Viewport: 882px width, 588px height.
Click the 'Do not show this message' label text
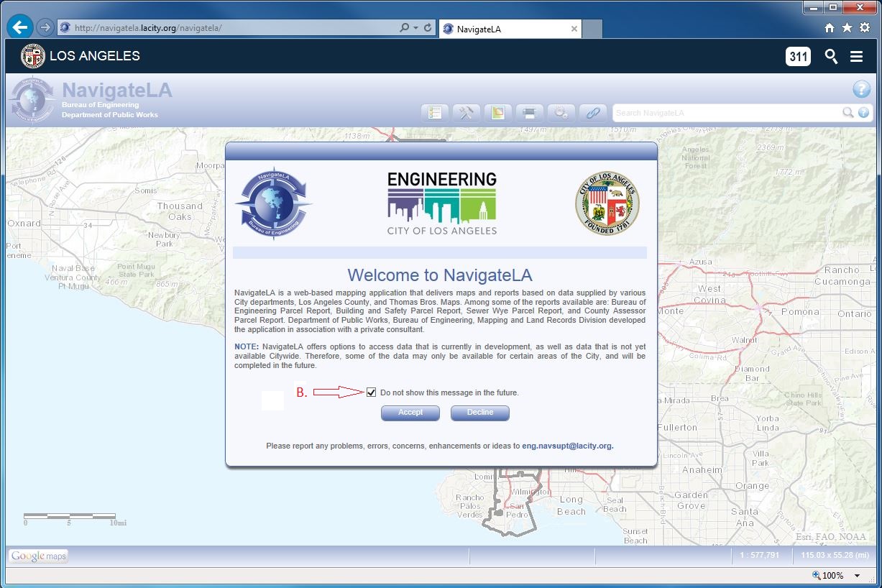[x=449, y=392]
